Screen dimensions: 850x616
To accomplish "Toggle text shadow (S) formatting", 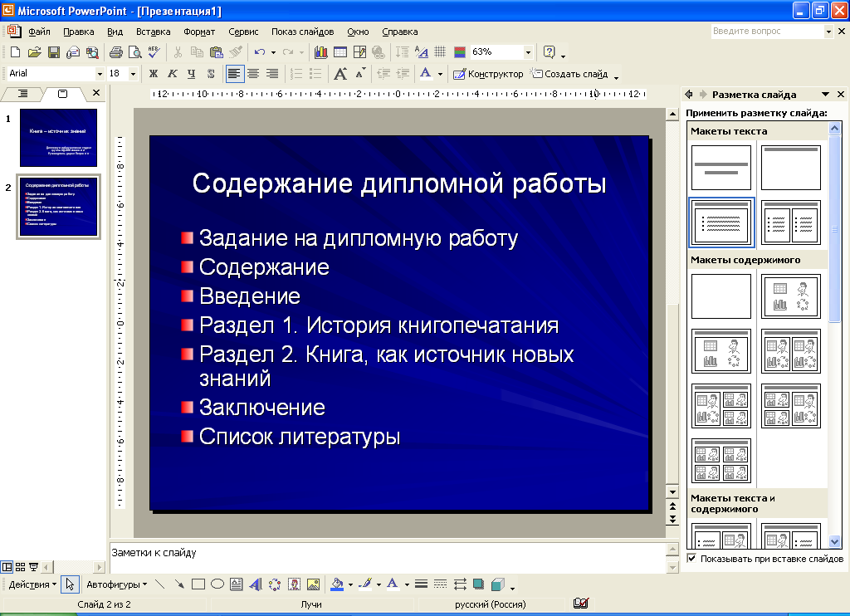I will point(211,74).
